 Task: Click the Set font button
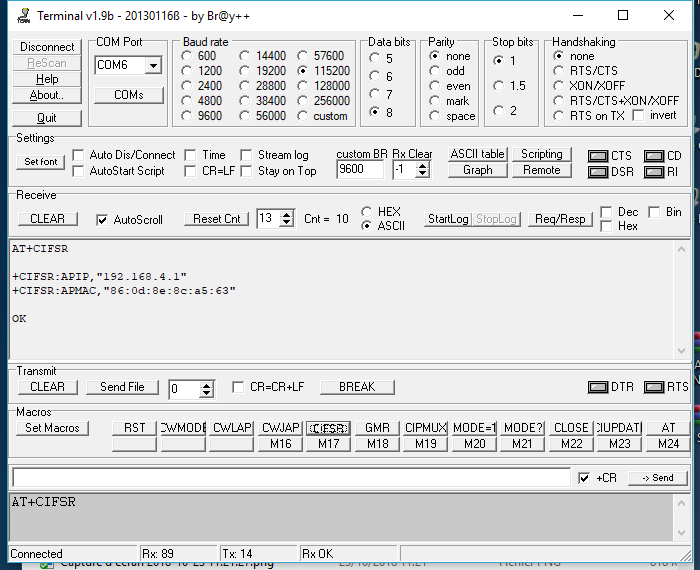coord(41,162)
